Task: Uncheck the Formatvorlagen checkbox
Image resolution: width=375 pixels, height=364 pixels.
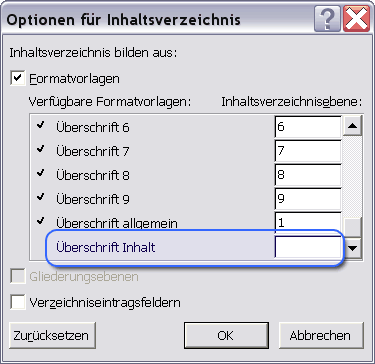Action: [x=18, y=79]
